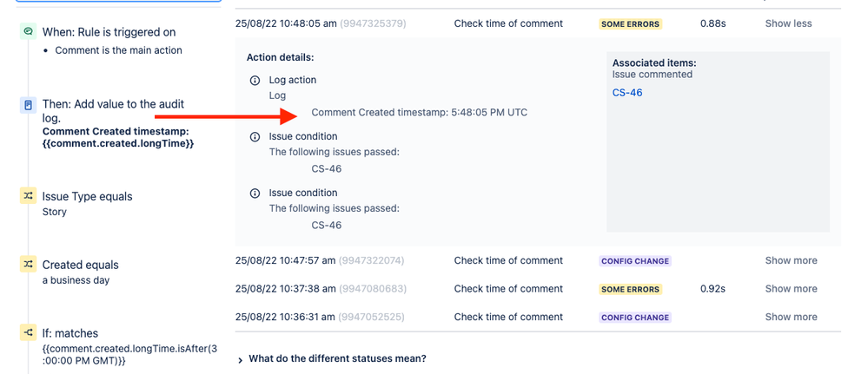Open rule step When: Rule is triggered on

coord(109,32)
